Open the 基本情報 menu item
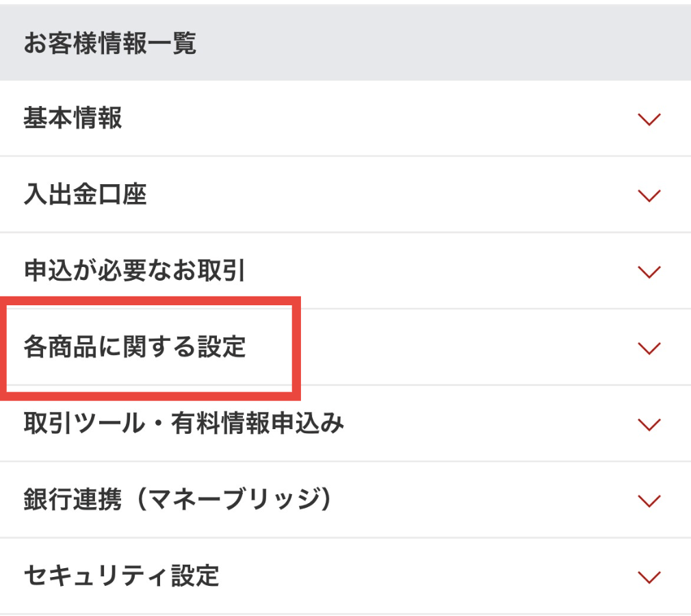691x616 pixels. tap(73, 118)
